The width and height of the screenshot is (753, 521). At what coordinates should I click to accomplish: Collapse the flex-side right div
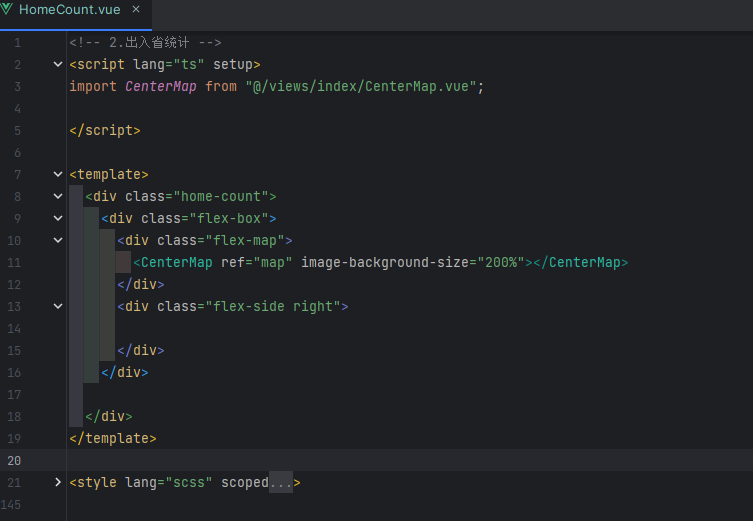pos(58,307)
